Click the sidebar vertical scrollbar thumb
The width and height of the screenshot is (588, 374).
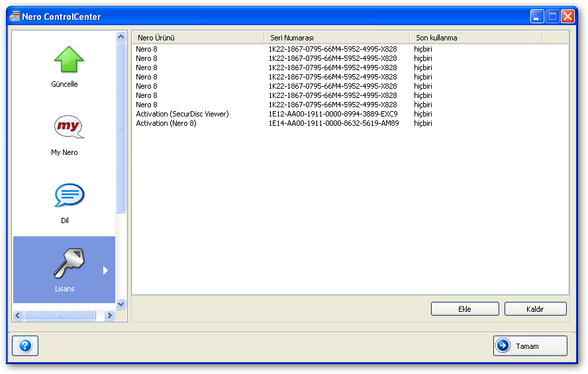point(121,127)
